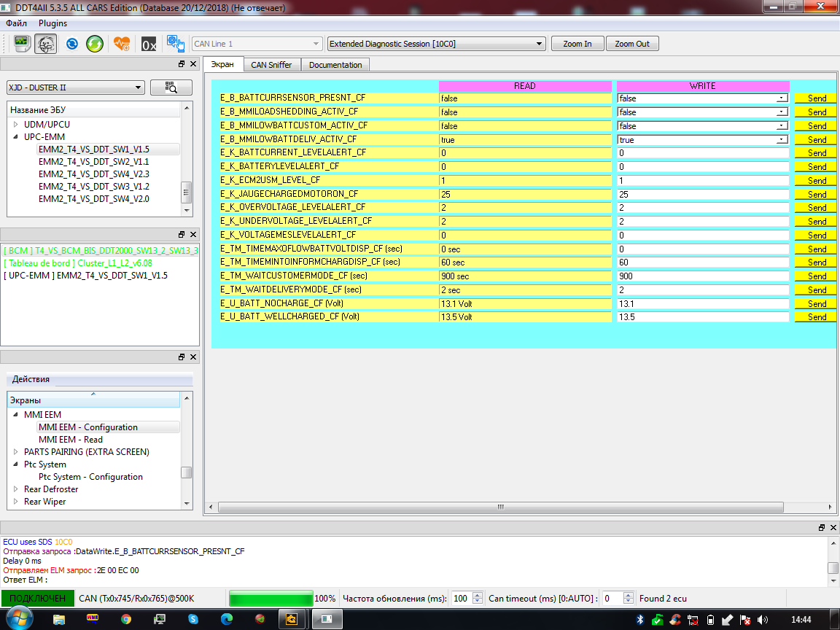Collapse the UPC-EMM tree node
Viewport: 840px width, 630px height.
tap(15, 136)
